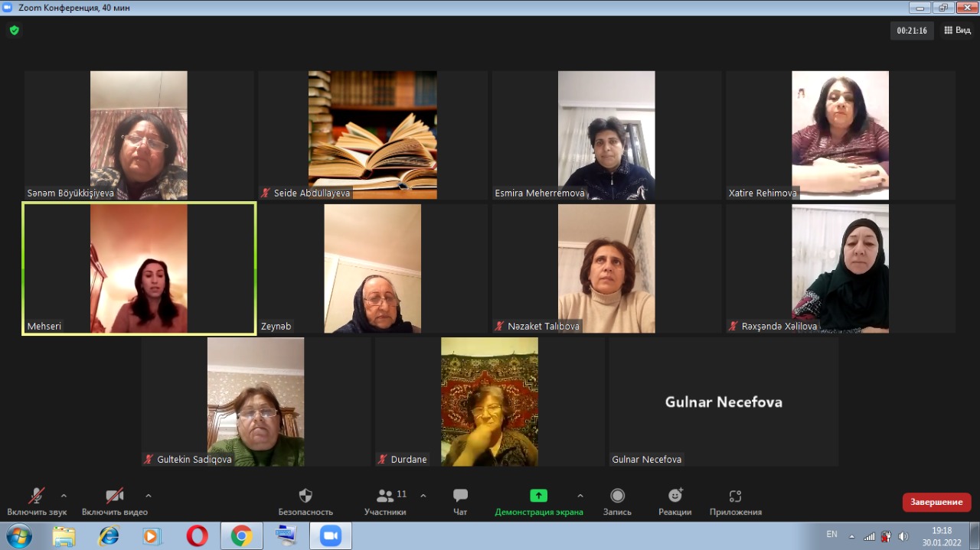
Task: Click the EN language indicator in tray
Action: pos(832,535)
